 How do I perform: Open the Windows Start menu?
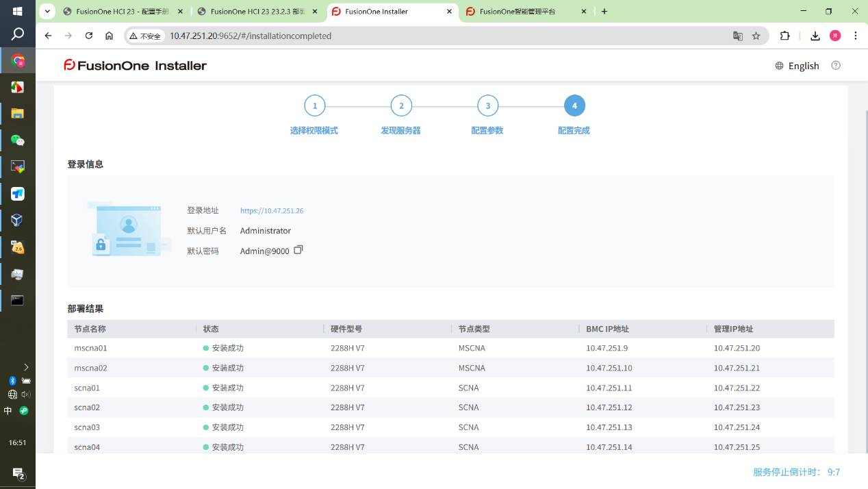point(18,12)
